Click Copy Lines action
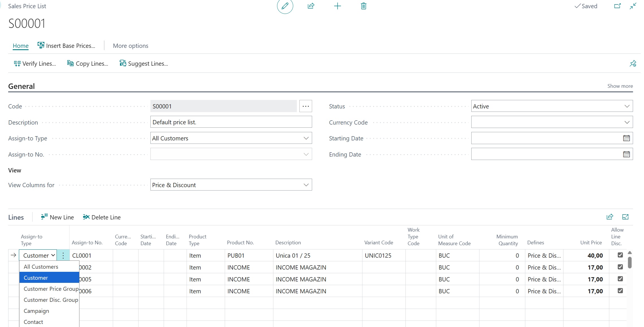644x327 pixels. click(88, 63)
